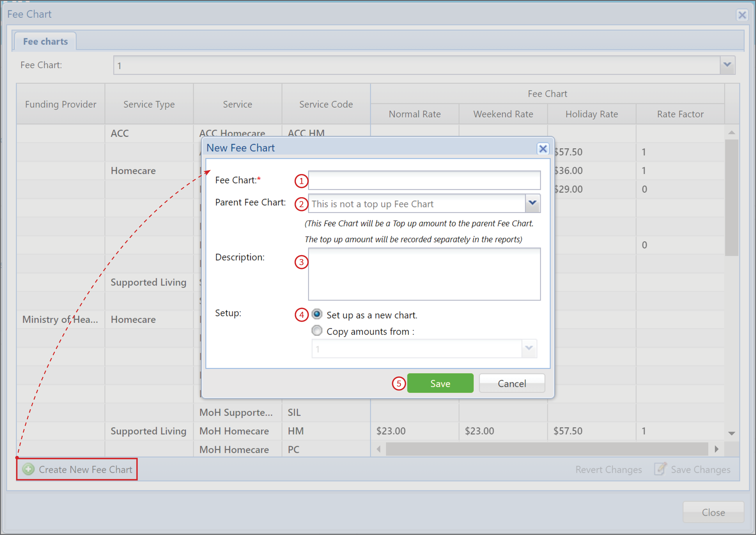Click the Description text area
756x535 pixels.
pos(424,274)
